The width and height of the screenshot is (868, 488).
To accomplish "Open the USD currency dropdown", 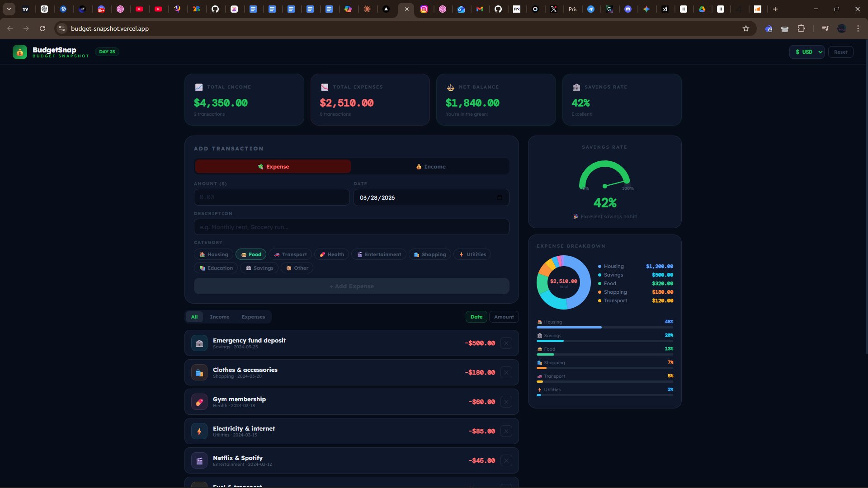I will pyautogui.click(x=807, y=52).
